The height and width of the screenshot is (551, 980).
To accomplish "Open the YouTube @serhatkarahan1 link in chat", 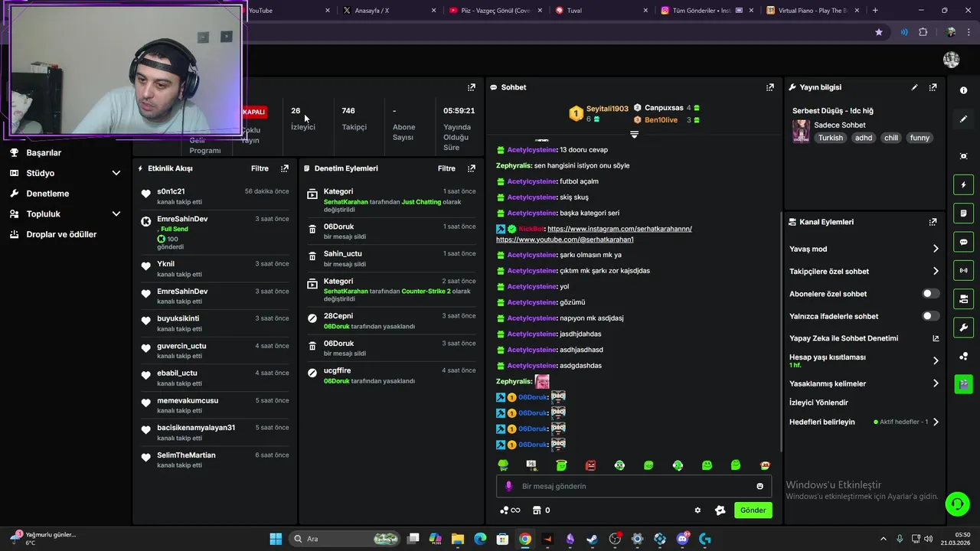I will [x=565, y=240].
